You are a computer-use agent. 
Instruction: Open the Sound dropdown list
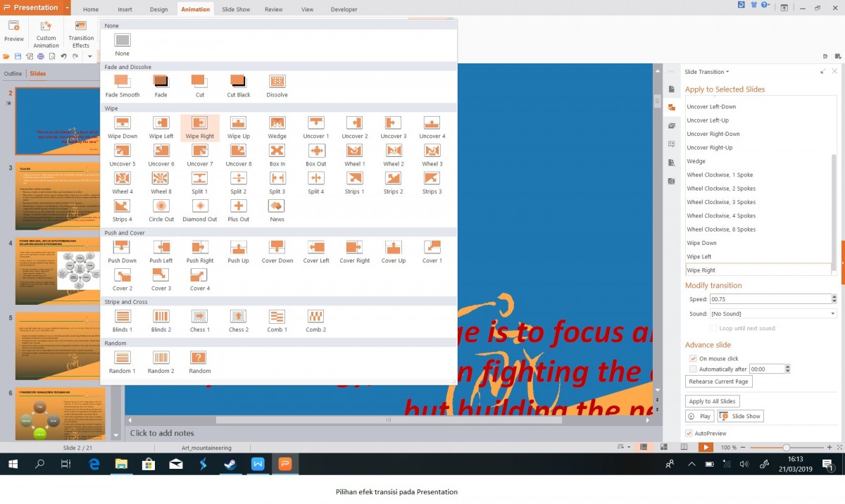coord(833,314)
